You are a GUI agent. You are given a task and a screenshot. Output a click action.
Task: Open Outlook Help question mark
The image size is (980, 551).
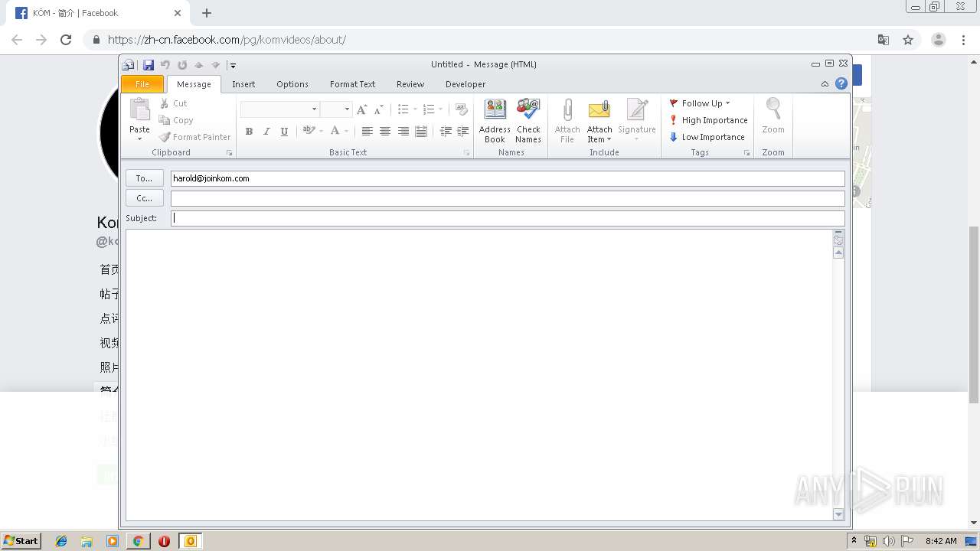841,84
